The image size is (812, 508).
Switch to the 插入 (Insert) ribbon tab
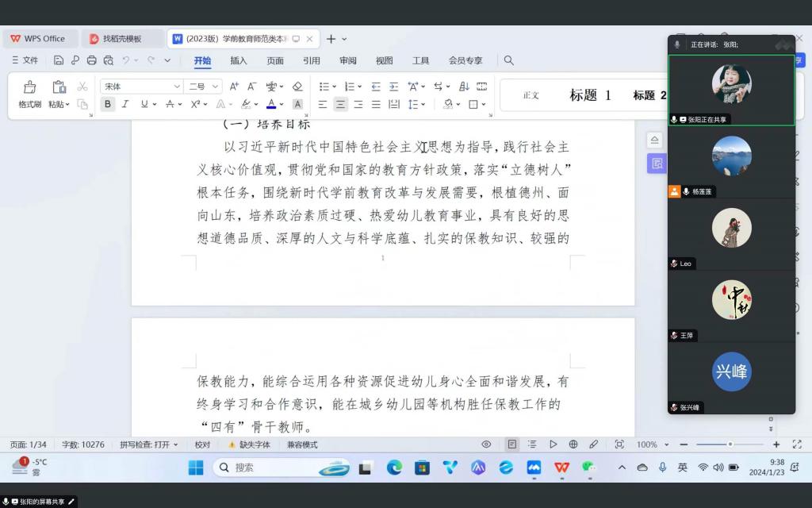click(x=239, y=60)
